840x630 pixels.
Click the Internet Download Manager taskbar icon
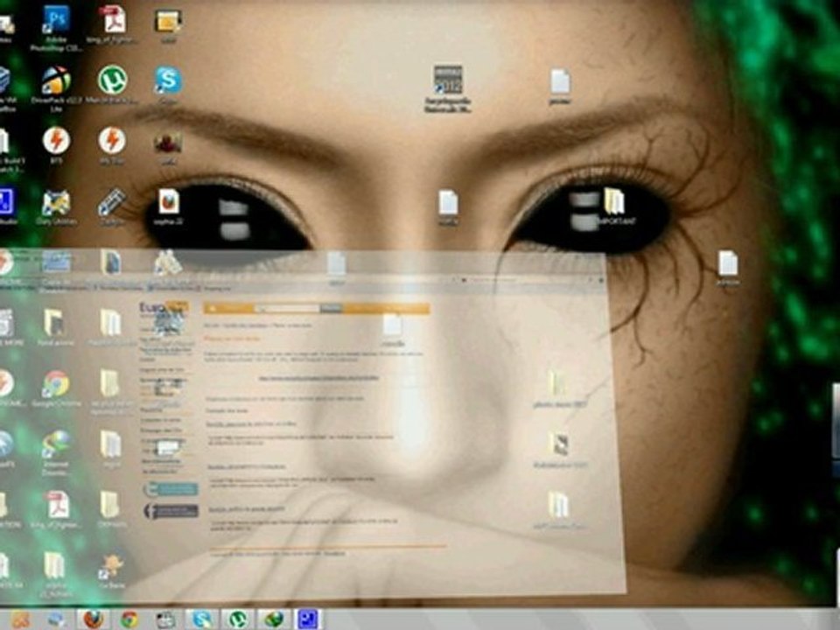tap(274, 619)
